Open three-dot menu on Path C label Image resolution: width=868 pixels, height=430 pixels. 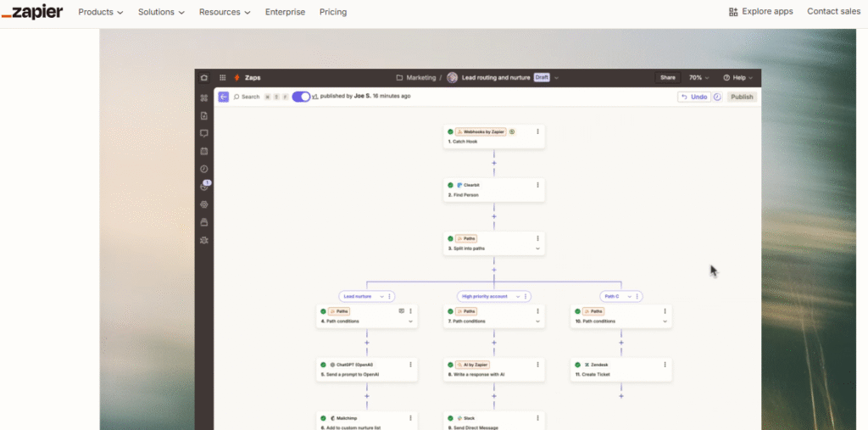coord(638,297)
